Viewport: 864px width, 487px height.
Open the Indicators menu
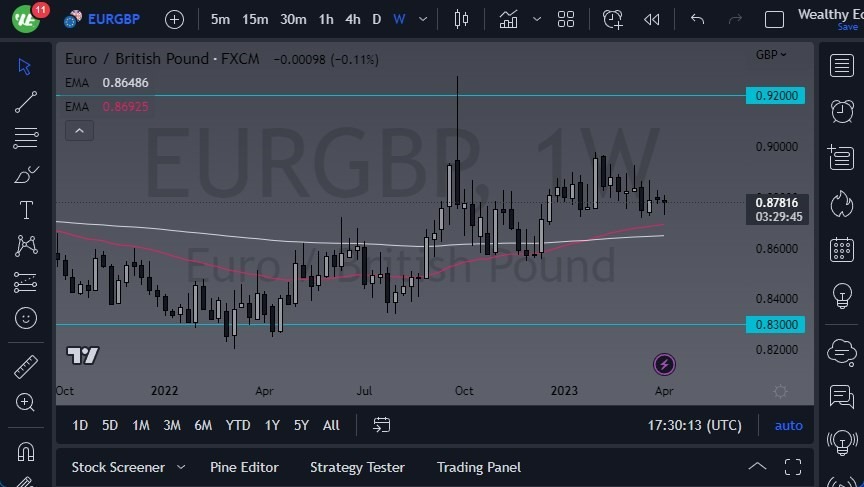coord(508,19)
